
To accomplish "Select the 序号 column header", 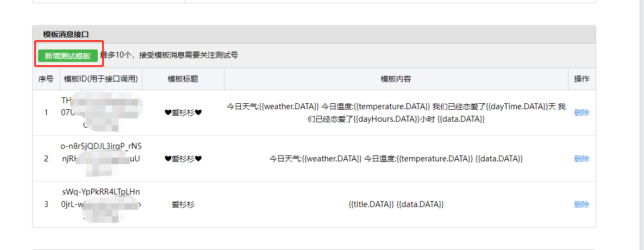I will coord(46,79).
